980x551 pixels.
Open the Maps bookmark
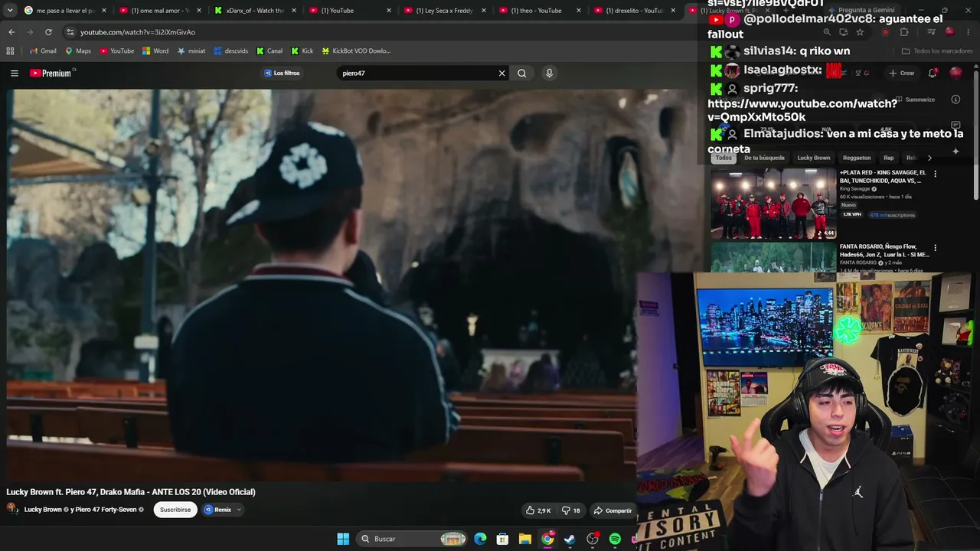78,51
